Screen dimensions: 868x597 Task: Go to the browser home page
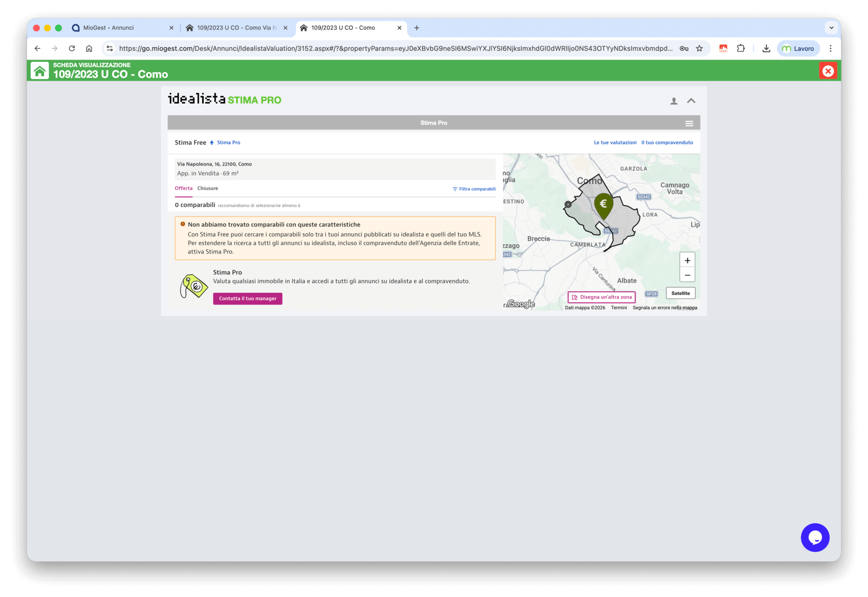tap(89, 48)
